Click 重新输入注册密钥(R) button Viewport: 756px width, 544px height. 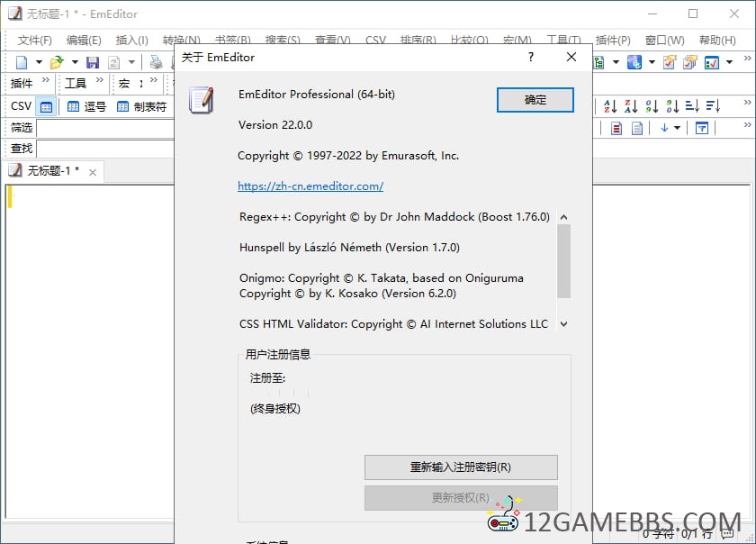[461, 467]
